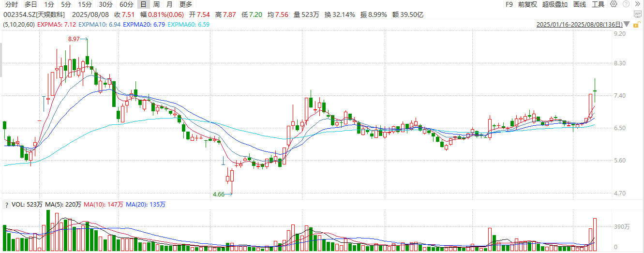
Task: Select the 5分 period tab
Action: pyautogui.click(x=66, y=4)
